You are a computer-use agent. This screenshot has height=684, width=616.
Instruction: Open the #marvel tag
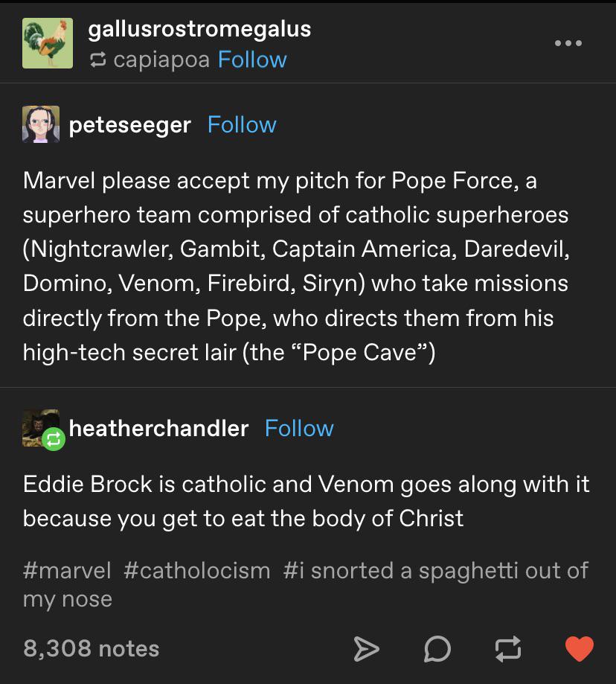pyautogui.click(x=67, y=570)
